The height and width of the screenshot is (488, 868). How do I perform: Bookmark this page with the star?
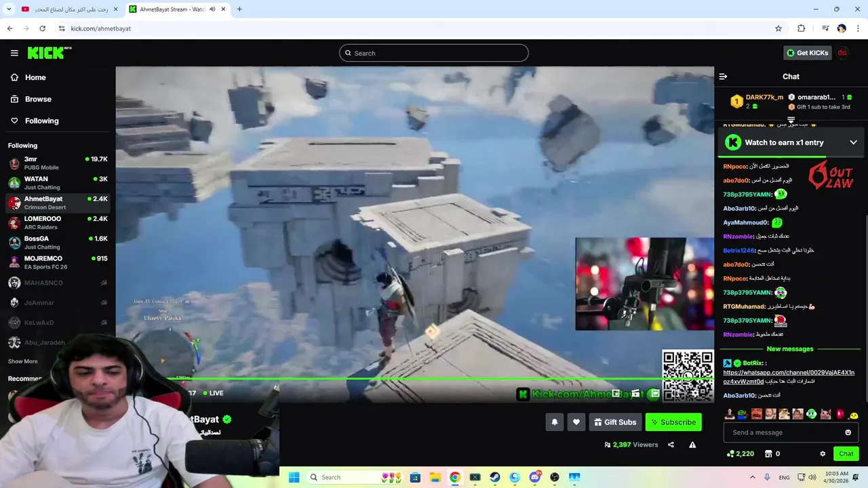click(x=778, y=28)
